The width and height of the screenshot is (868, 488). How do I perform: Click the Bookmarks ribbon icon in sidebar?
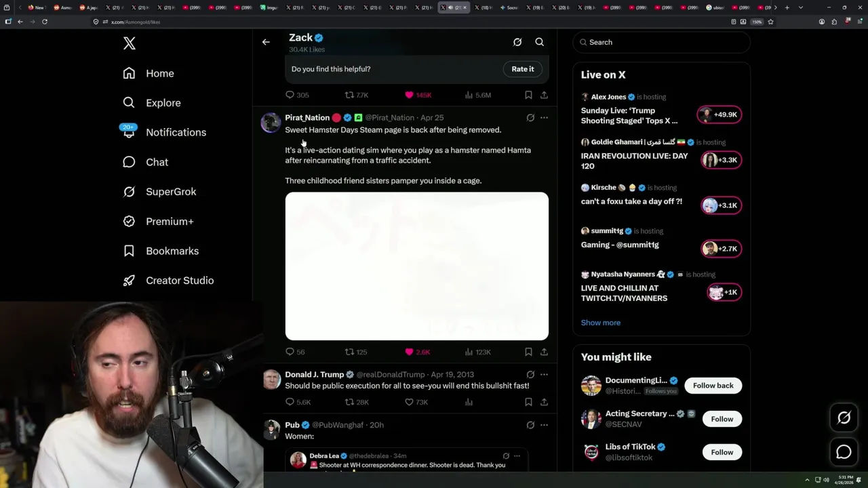click(129, 251)
